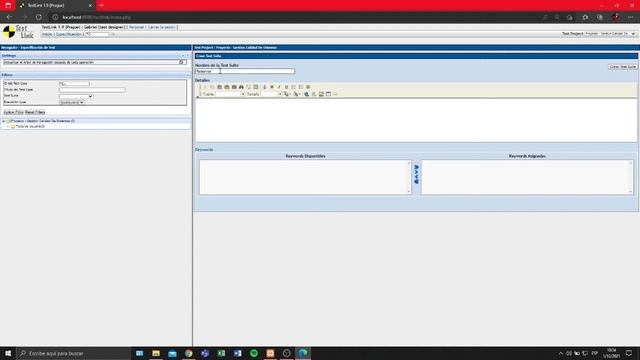Screen dimensions: 640x360
Task: Click the Paste icon in the editor toolbar
Action: click(x=220, y=87)
